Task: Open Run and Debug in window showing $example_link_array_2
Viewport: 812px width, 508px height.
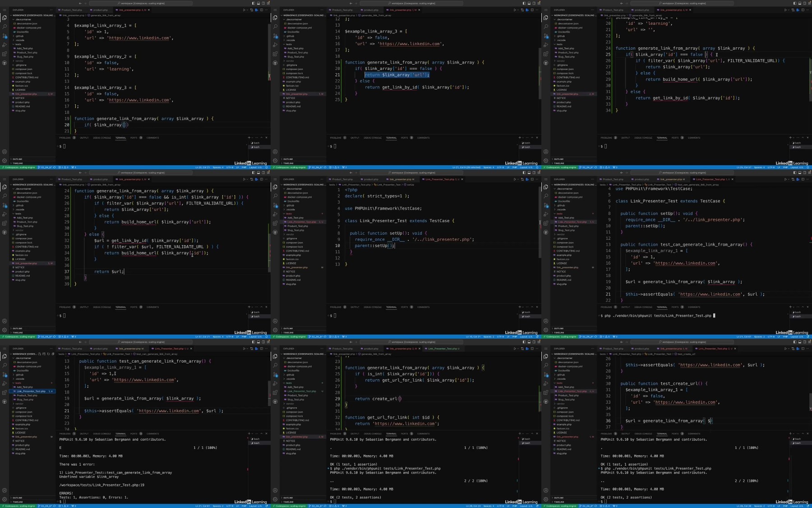Action: click(5, 45)
